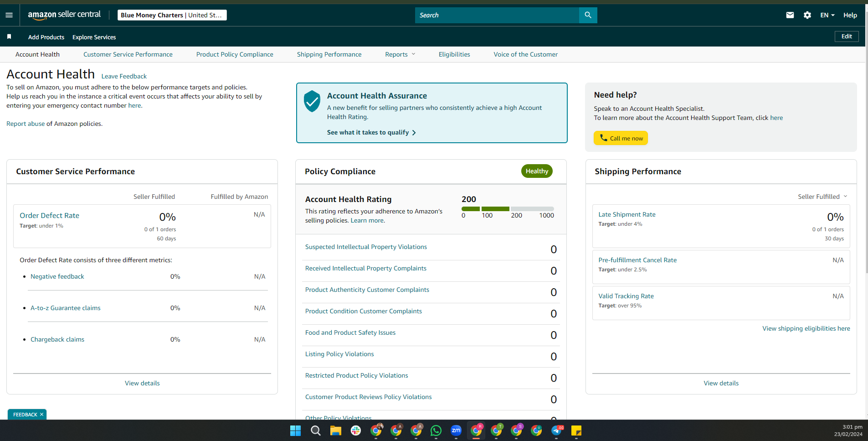Open the Voice of the Customer tab

pyautogui.click(x=525, y=54)
